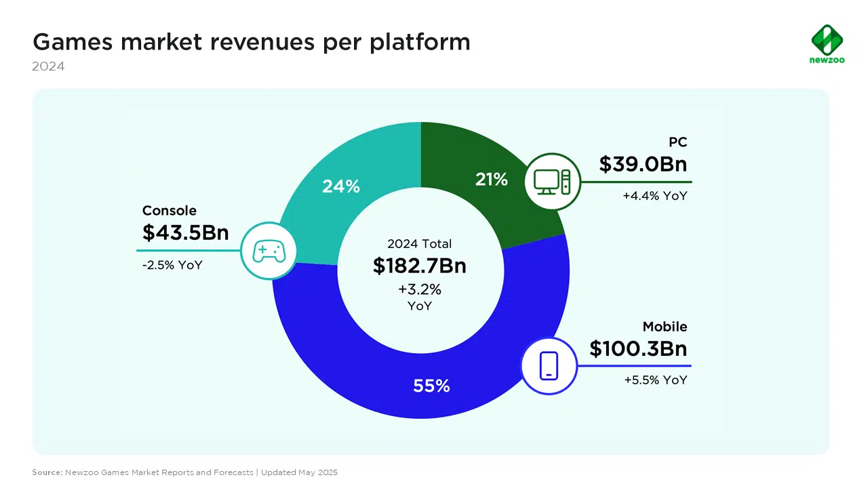Click the 'Updated May 2025' text
The height and width of the screenshot is (488, 868).
pyautogui.click(x=299, y=472)
